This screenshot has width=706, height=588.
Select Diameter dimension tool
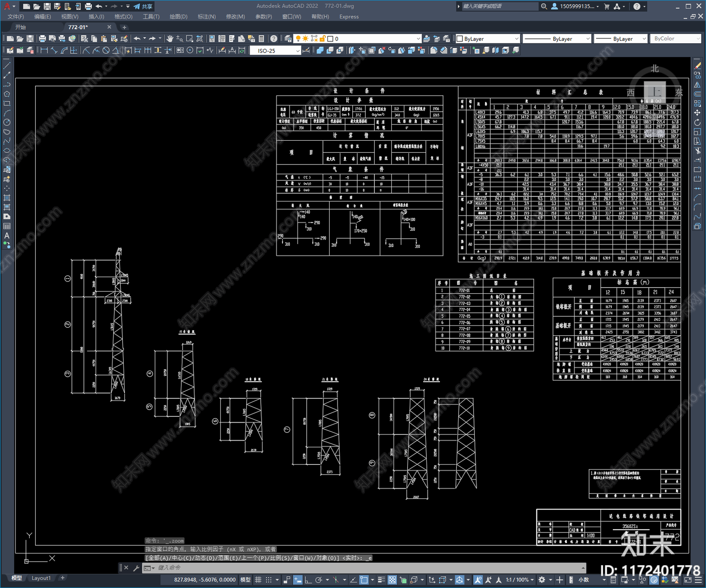pos(106,50)
